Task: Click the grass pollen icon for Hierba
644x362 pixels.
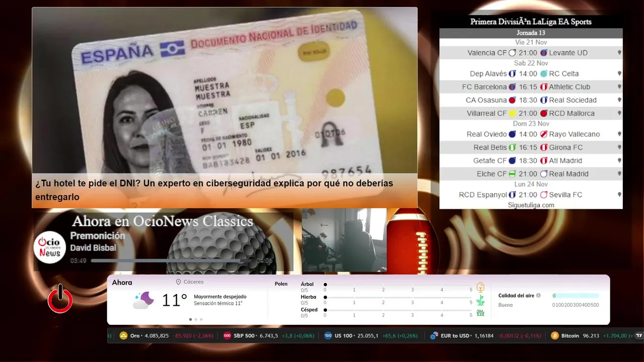Action: click(x=480, y=300)
